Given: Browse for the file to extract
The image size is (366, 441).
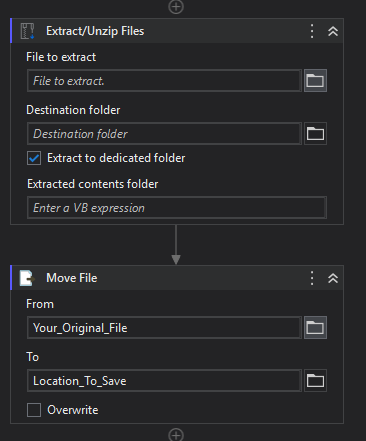Looking at the screenshot, I should pos(315,81).
